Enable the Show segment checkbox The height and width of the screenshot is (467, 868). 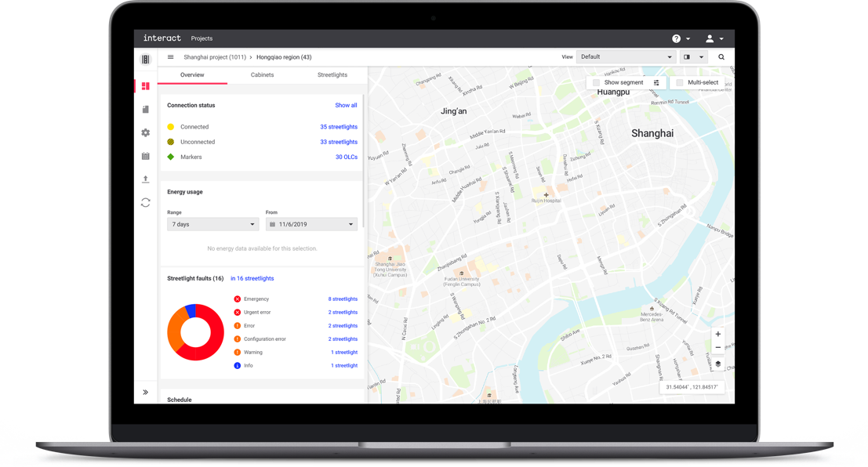(596, 82)
